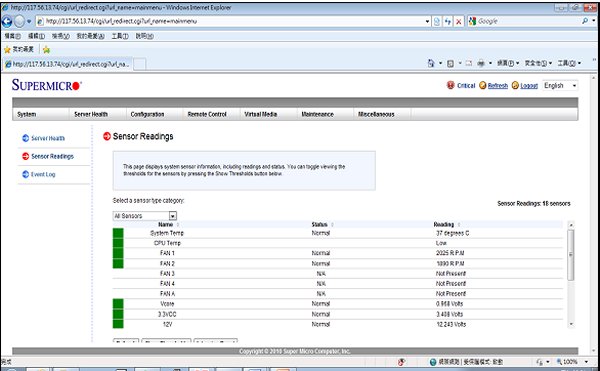This screenshot has width=600, height=371.
Task: Click the red X stop loading icon
Action: pyautogui.click(x=458, y=22)
